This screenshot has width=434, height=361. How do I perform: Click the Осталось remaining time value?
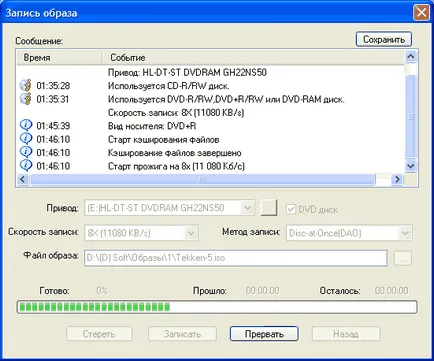point(391,290)
